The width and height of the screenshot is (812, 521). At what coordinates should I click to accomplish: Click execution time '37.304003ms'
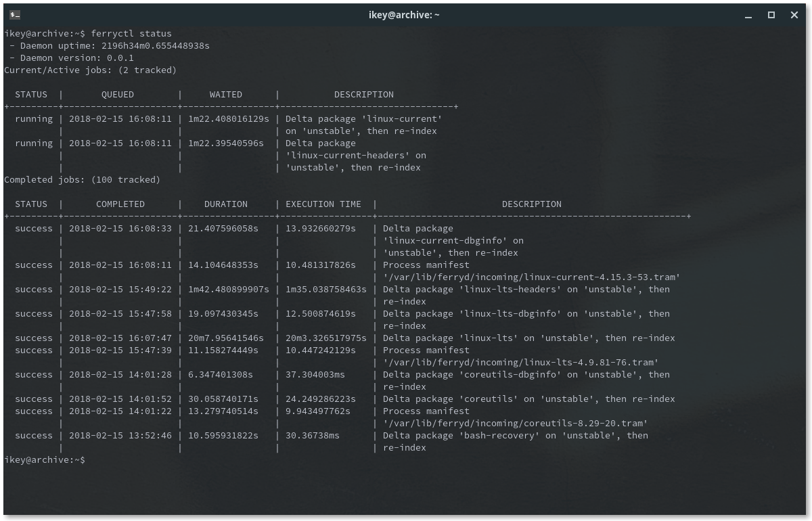(315, 374)
